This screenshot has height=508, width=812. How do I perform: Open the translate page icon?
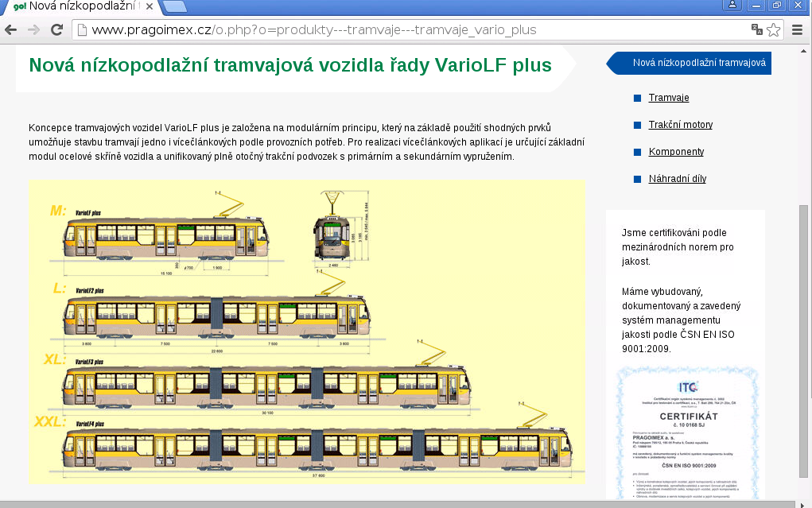756,30
